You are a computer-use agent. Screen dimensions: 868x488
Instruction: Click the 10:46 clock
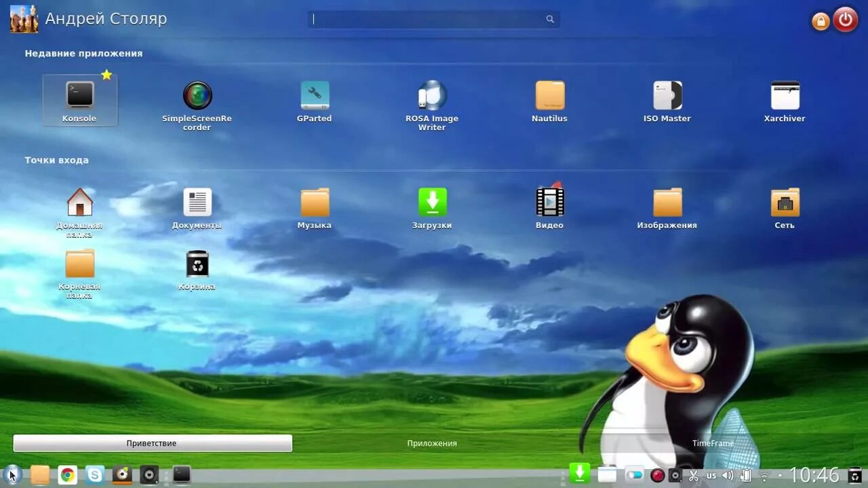(x=815, y=475)
